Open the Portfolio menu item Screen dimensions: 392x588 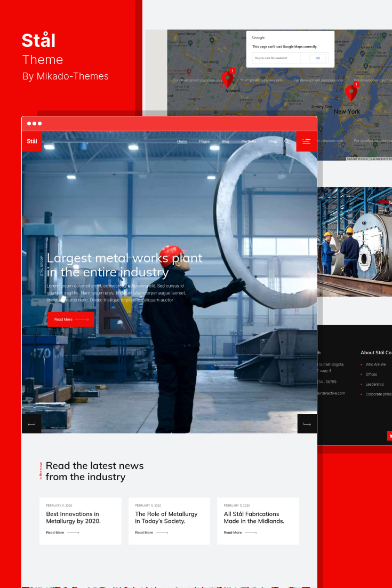(x=249, y=141)
